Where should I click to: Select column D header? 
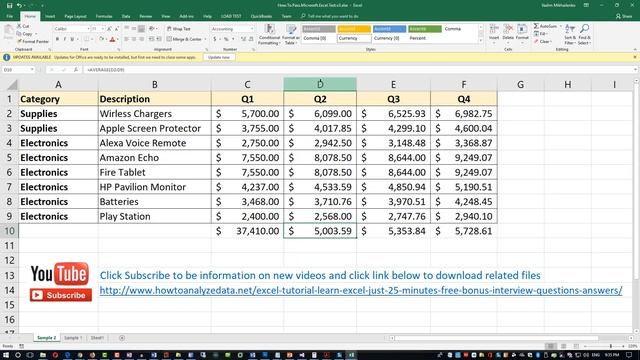point(320,84)
